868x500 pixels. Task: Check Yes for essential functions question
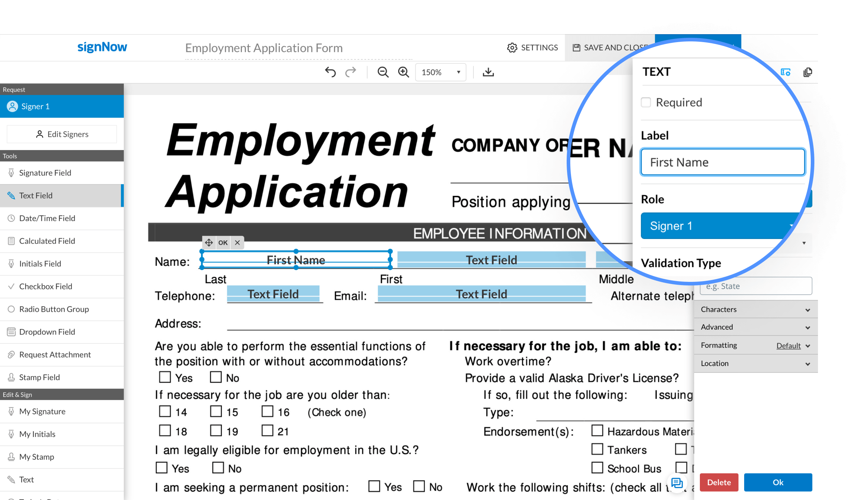(x=165, y=377)
